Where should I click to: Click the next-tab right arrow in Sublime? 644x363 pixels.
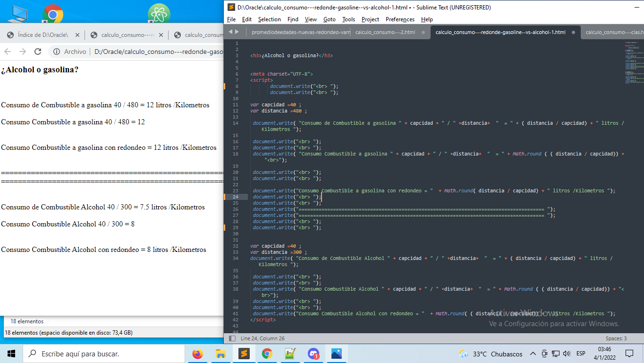point(237,32)
